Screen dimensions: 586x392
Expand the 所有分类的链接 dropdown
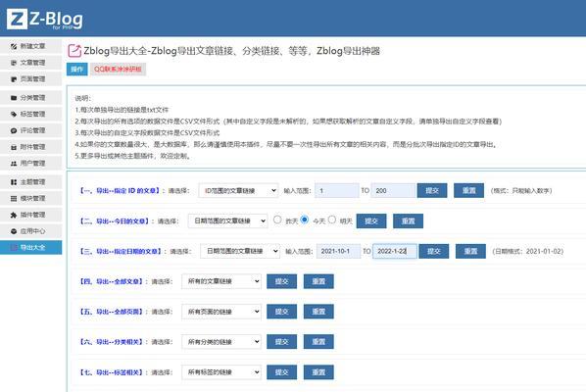click(x=221, y=342)
